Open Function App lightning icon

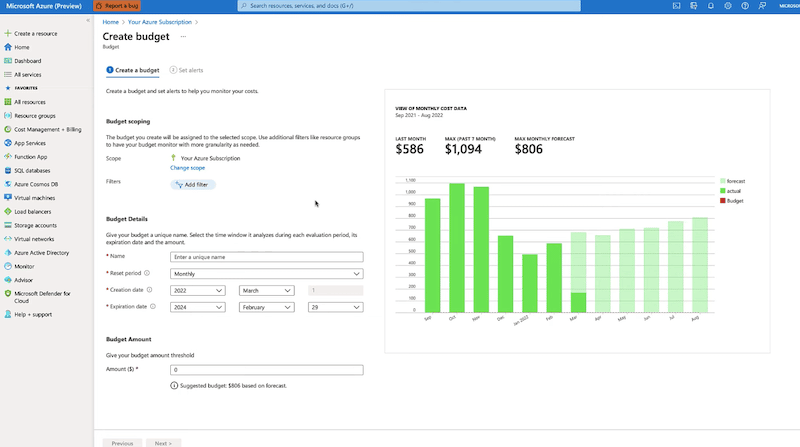click(8, 157)
